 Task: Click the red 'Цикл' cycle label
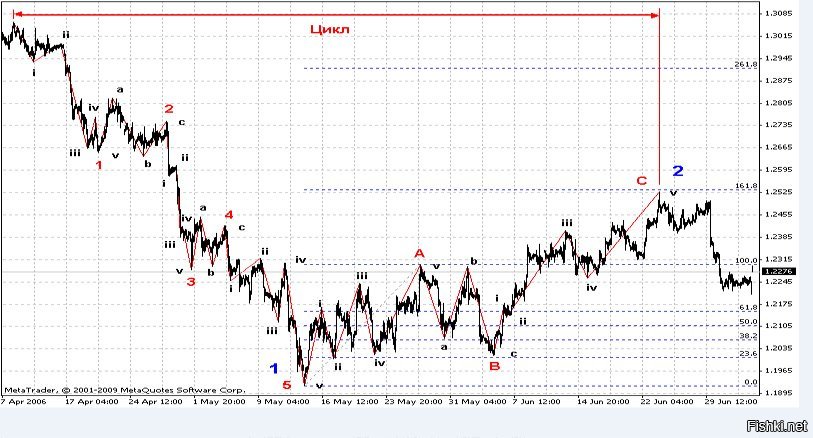[x=330, y=29]
